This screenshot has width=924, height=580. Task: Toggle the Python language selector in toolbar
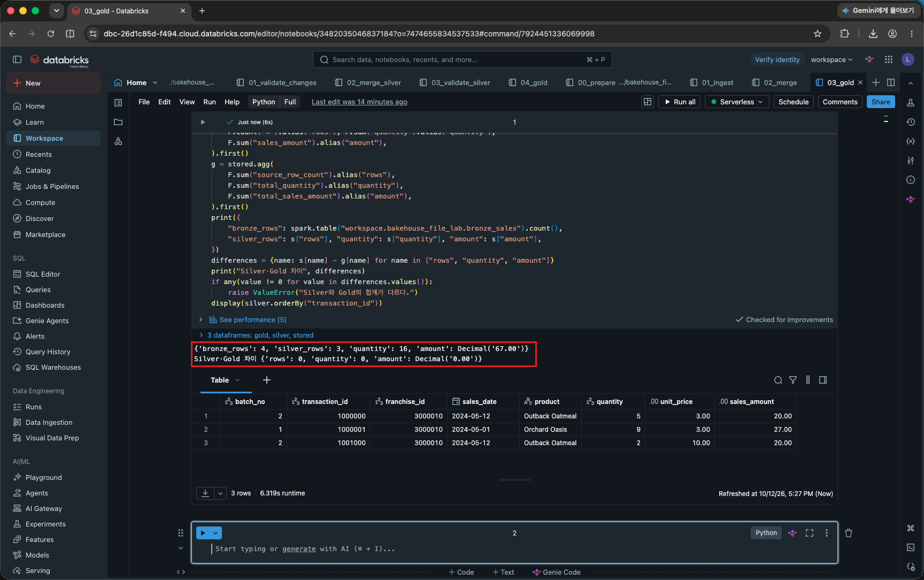(264, 102)
